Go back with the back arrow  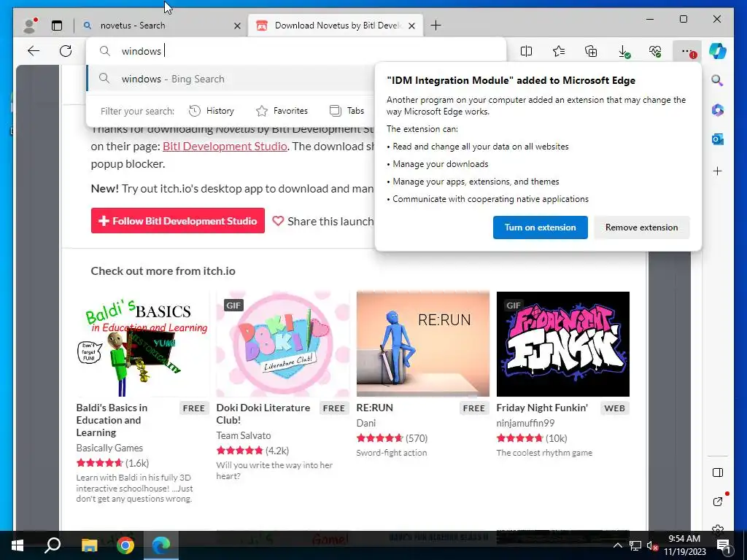pyautogui.click(x=34, y=51)
